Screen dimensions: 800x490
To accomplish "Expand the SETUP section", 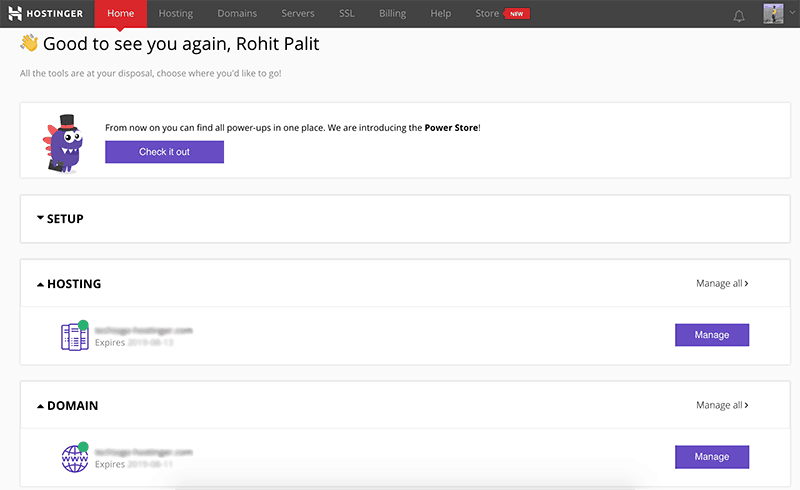I will pyautogui.click(x=60, y=218).
